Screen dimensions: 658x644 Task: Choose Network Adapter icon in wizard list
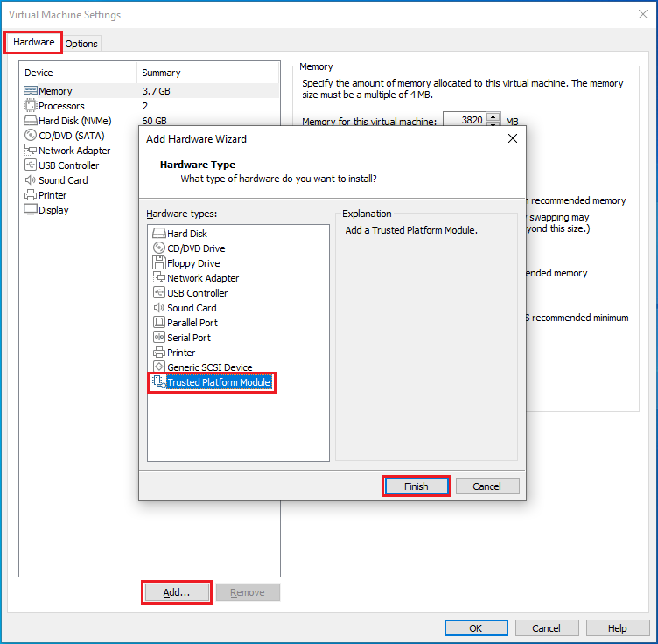(159, 277)
